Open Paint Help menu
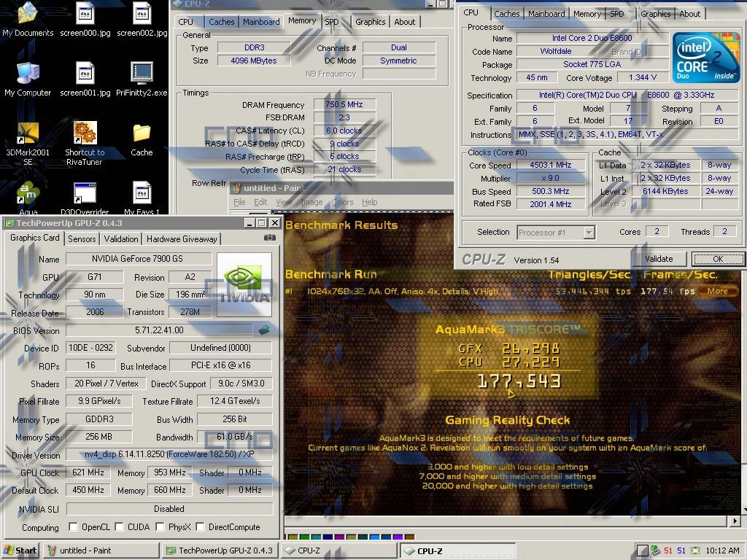Viewport: 747px width, 560px height. coord(369,202)
